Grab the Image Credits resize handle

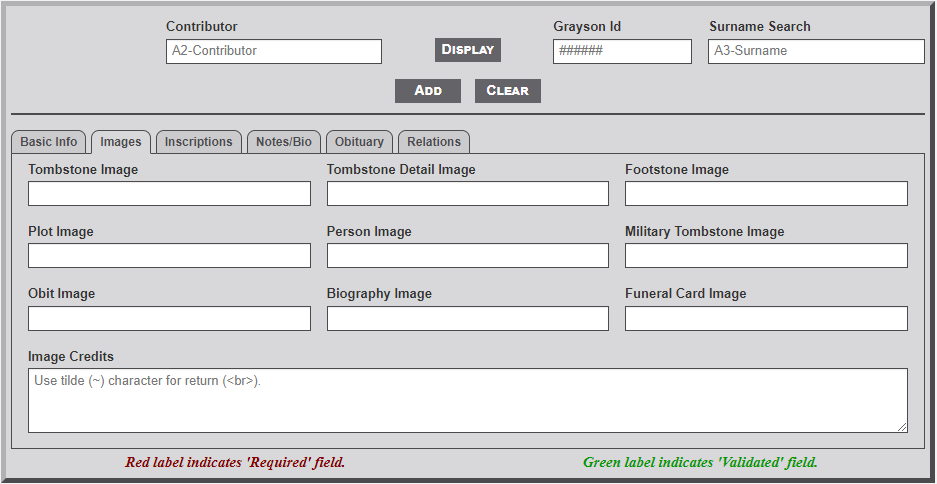pos(902,427)
